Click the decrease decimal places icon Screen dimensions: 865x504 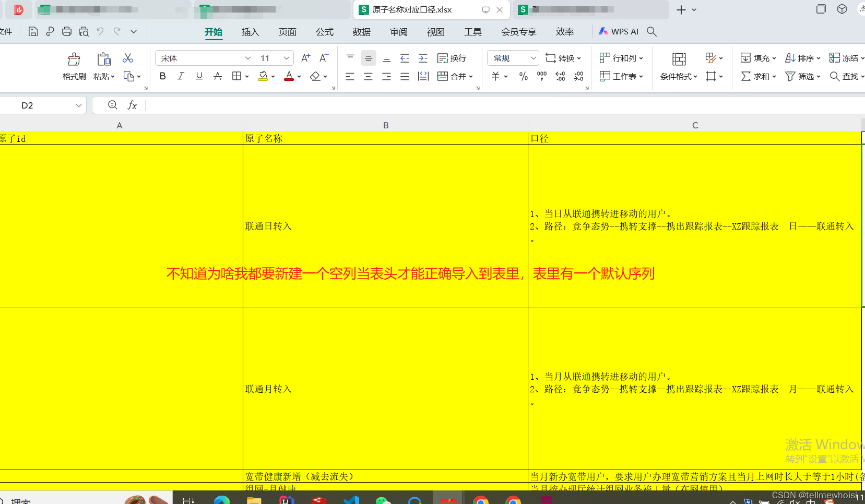pos(578,76)
